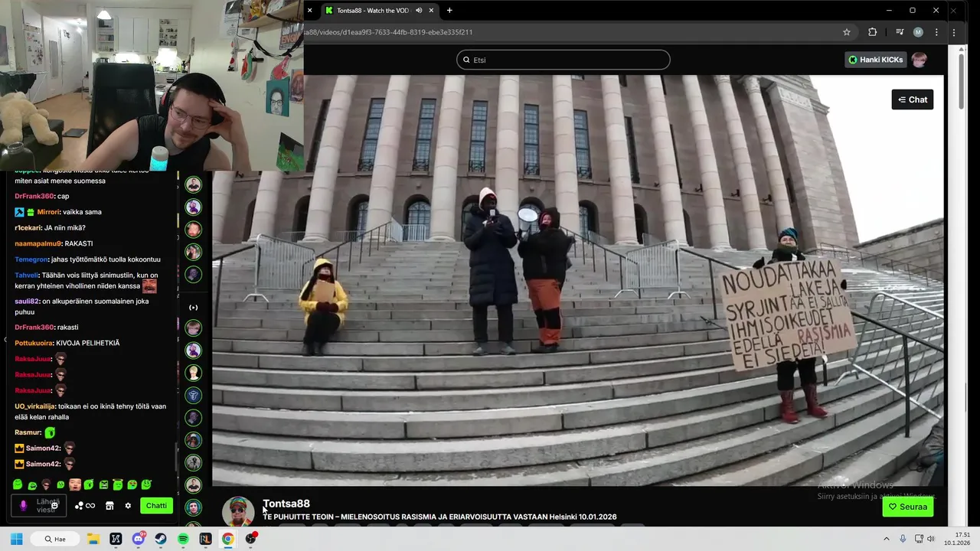The height and width of the screenshot is (551, 980).
Task: Close the Tontsa88 browser tab
Action: click(431, 11)
